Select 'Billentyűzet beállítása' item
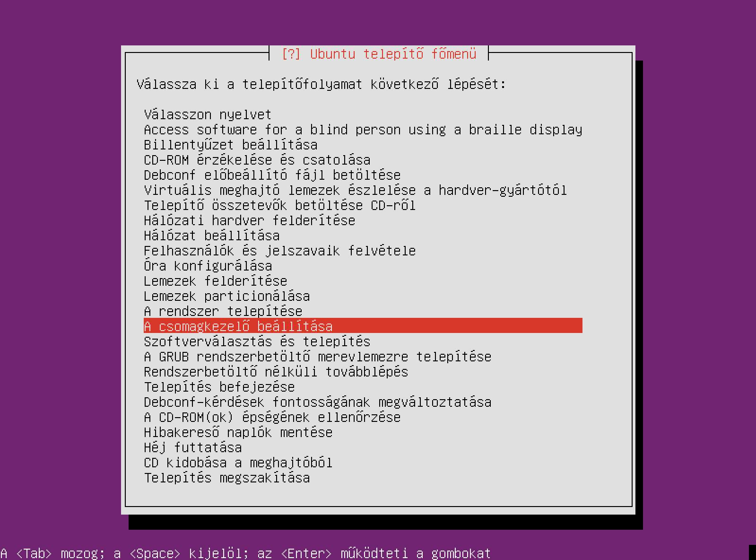This screenshot has width=756, height=560. tap(363, 145)
